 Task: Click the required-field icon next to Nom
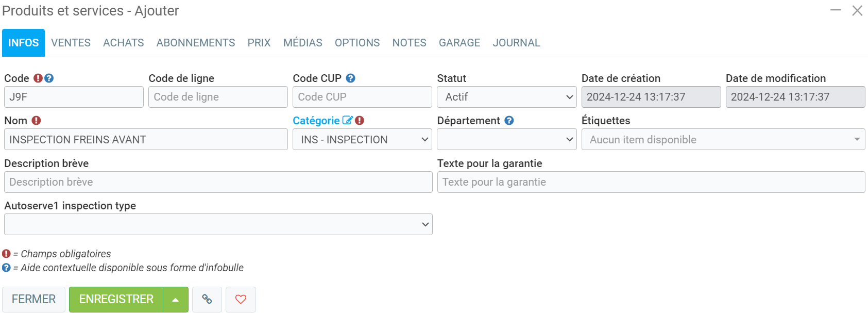pyautogui.click(x=36, y=121)
